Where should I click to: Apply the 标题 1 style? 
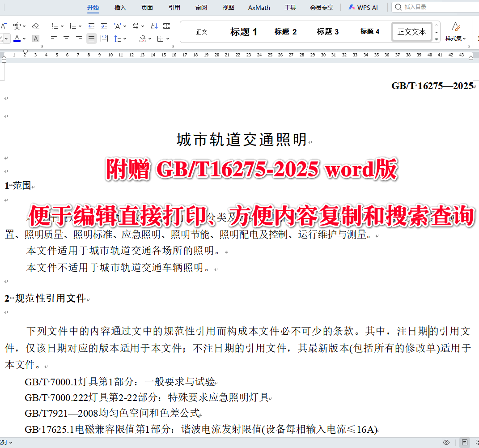point(244,31)
